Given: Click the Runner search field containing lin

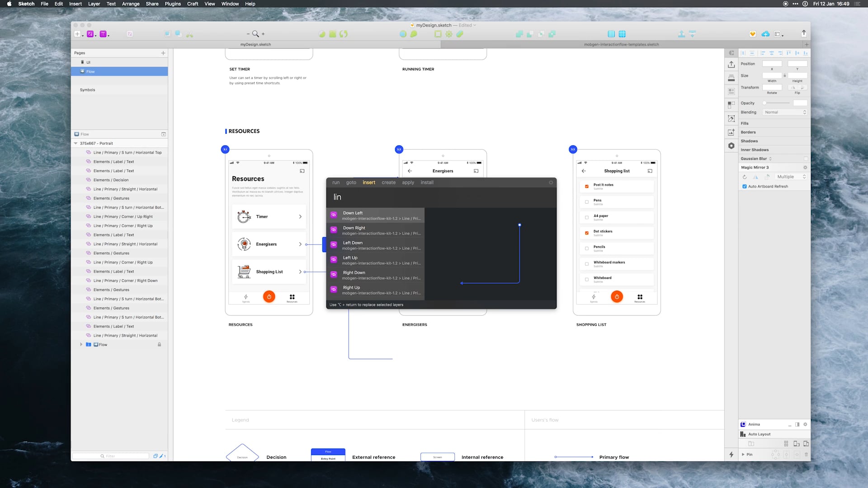Looking at the screenshot, I should (x=441, y=197).
